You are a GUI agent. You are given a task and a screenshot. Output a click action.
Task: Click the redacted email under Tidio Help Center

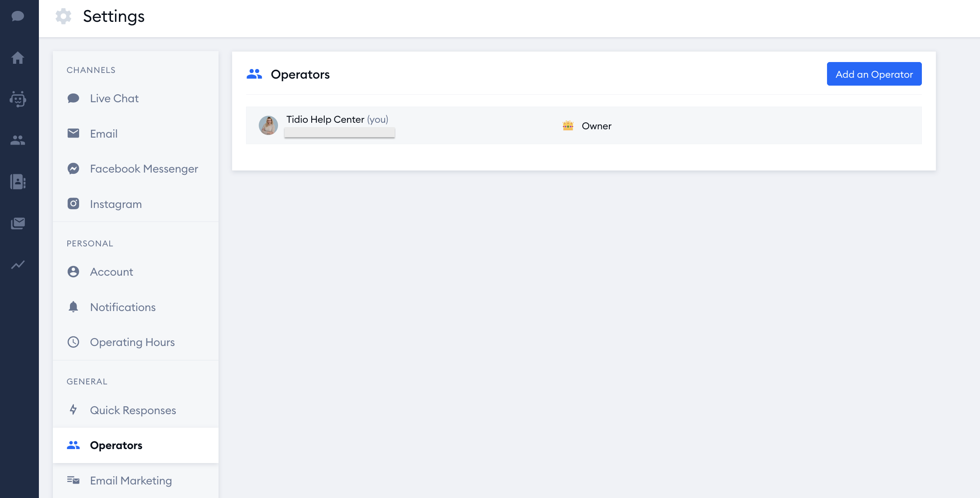pyautogui.click(x=340, y=132)
